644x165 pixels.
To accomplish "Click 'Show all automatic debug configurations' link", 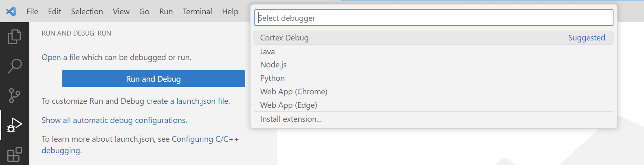I will (x=114, y=120).
